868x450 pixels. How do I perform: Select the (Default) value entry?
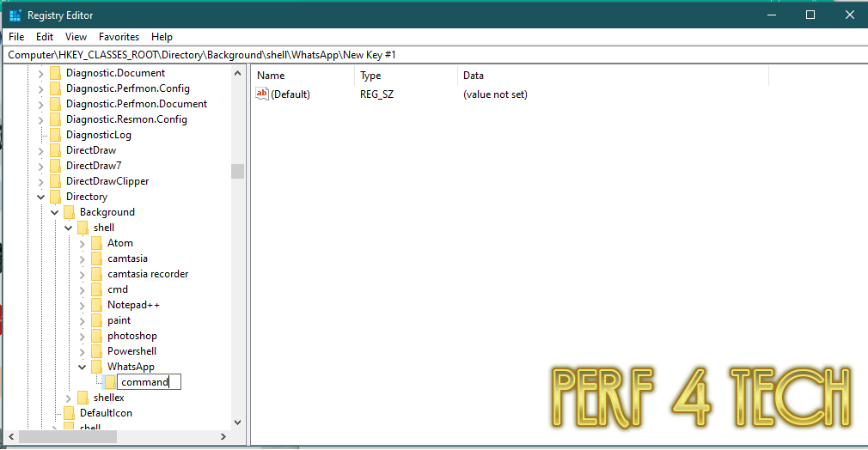pyautogui.click(x=290, y=94)
